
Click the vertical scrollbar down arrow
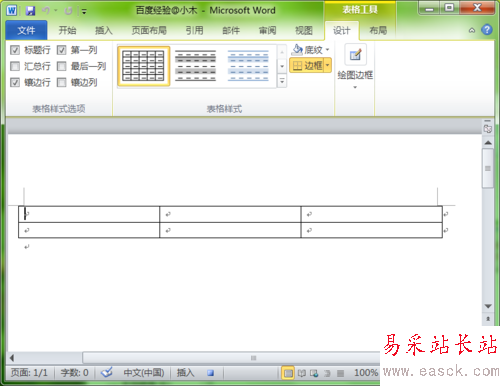point(488,306)
